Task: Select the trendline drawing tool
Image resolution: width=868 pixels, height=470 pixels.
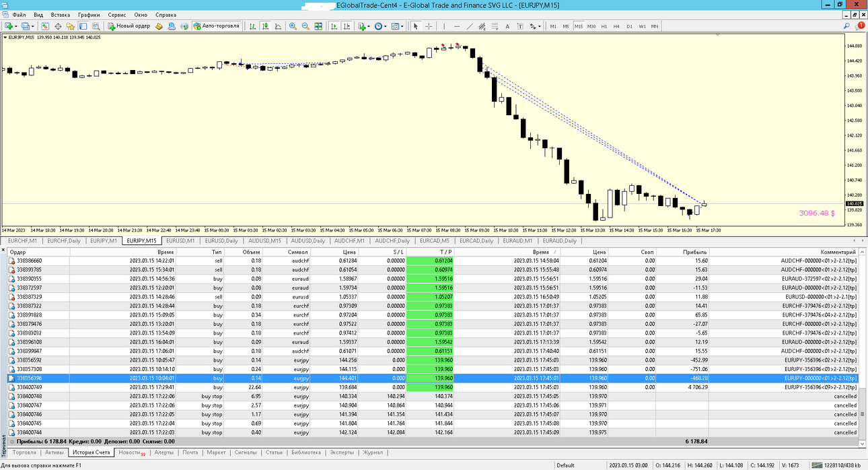Action: point(470,26)
